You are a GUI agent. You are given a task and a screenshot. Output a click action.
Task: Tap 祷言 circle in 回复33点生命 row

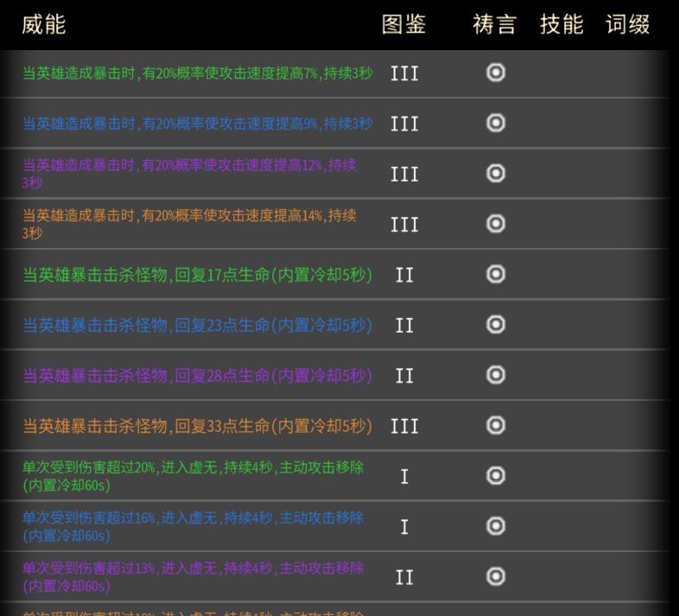pos(496,425)
